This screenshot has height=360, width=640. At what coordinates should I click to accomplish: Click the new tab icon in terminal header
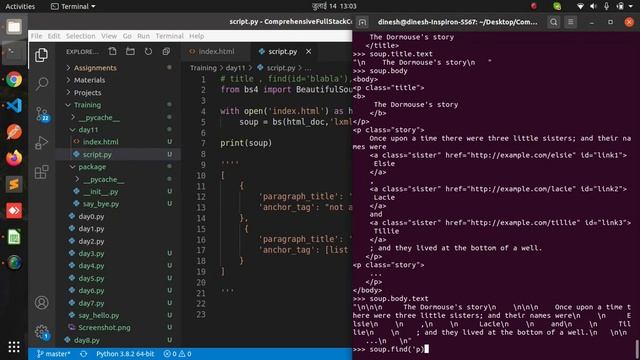(362, 22)
